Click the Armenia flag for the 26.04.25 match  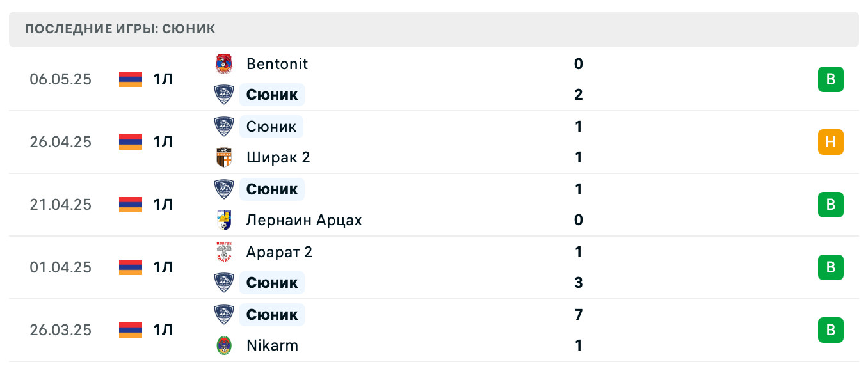131,142
